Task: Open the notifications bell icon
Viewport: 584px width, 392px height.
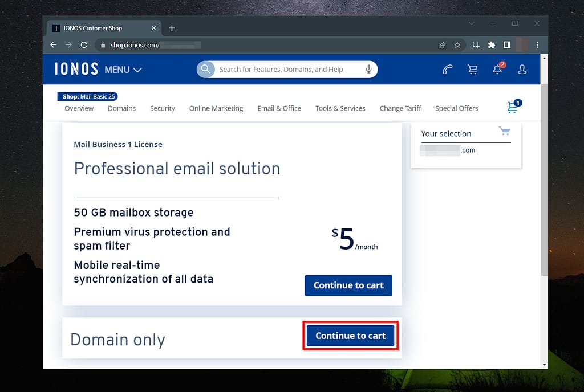Action: 498,69
